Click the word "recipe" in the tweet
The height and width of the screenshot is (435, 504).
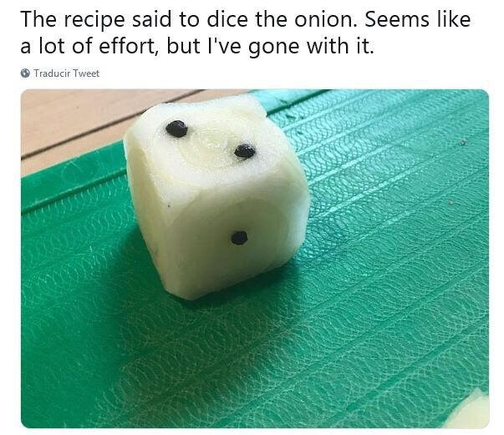pos(94,20)
